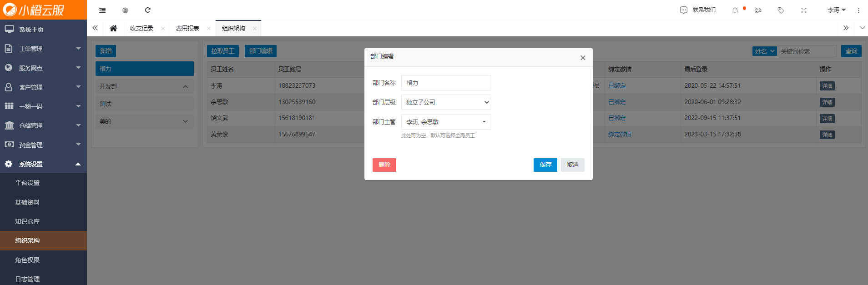Click 部门编辑 button in toolbar

tap(261, 51)
